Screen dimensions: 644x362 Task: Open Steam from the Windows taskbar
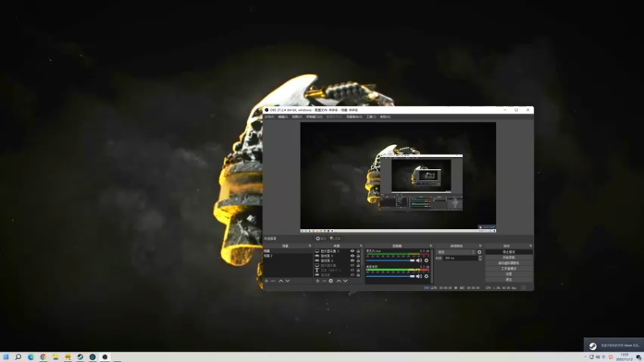tap(80, 357)
